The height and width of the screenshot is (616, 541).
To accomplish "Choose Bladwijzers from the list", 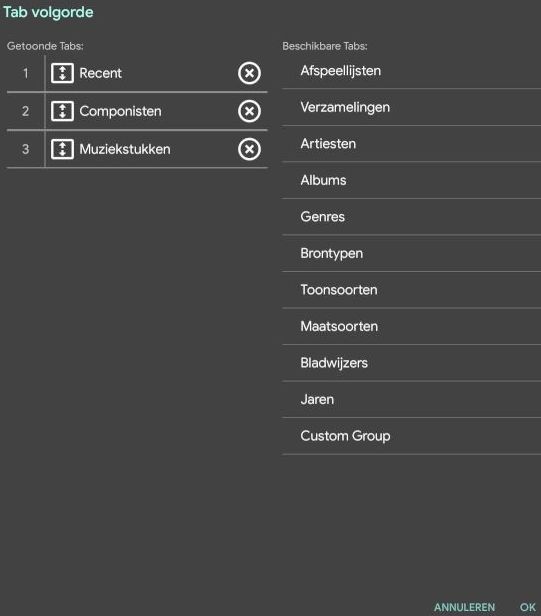I will coord(411,363).
